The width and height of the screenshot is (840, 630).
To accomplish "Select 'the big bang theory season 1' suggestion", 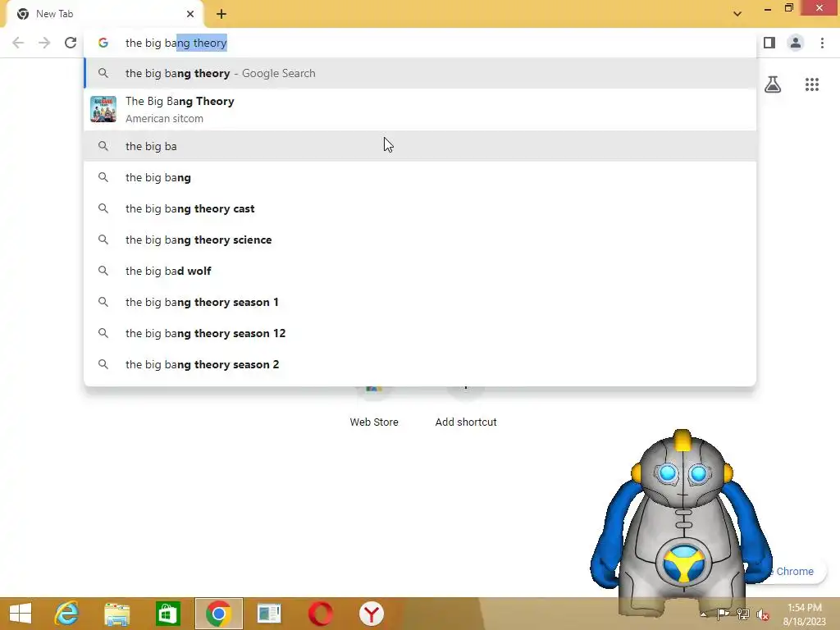I will pos(420,302).
